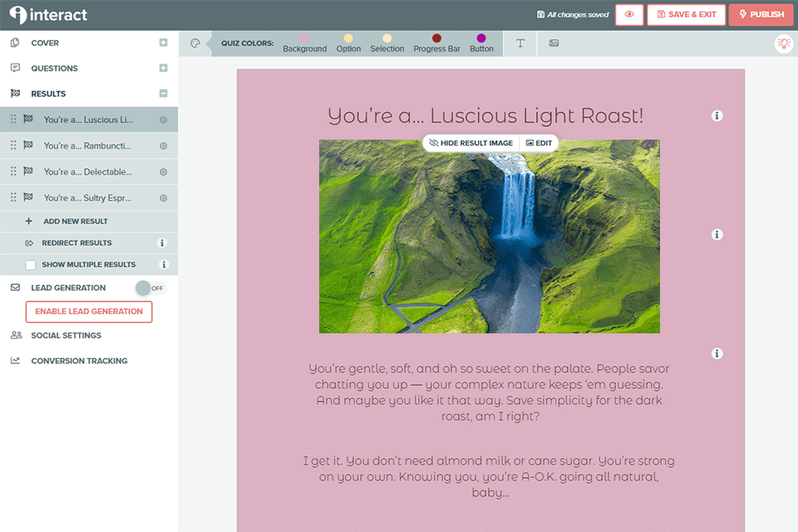Open Lead Generation section
Image resolution: width=798 pixels, height=532 pixels.
tap(68, 288)
